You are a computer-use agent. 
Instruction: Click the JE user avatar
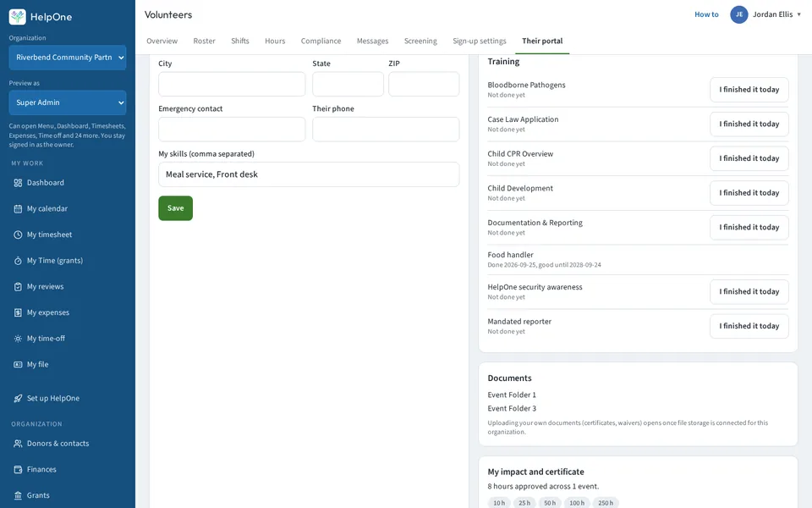point(739,14)
